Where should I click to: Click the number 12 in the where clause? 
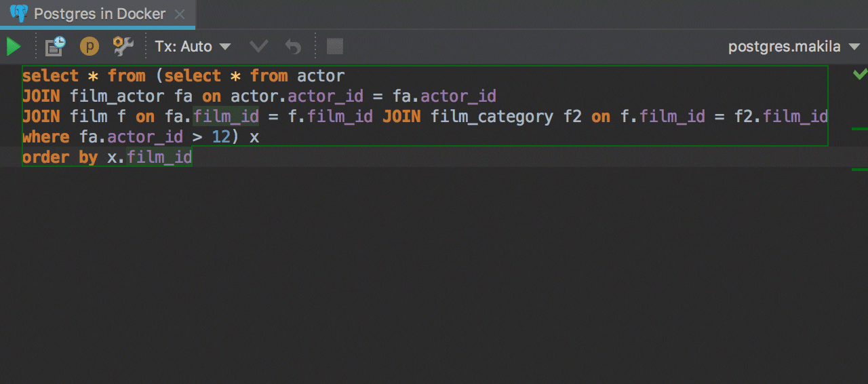pyautogui.click(x=221, y=137)
